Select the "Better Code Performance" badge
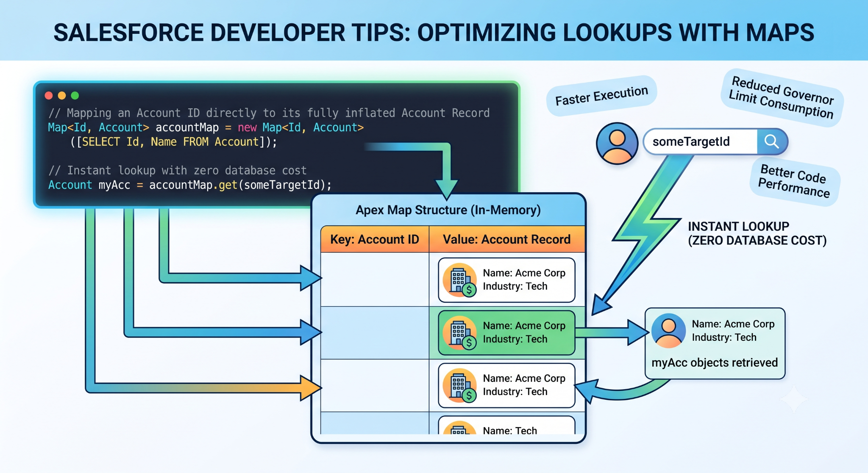This screenshot has width=868, height=473. pyautogui.click(x=794, y=181)
